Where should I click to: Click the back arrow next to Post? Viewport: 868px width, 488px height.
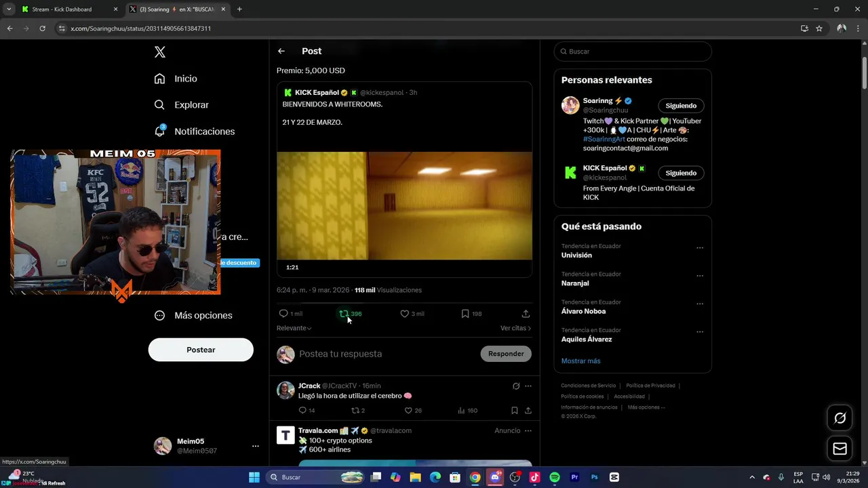[x=281, y=51]
